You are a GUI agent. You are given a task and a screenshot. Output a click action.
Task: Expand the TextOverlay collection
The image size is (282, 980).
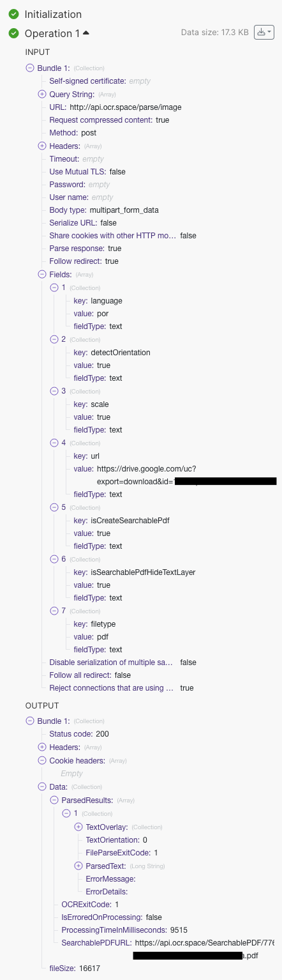(78, 827)
